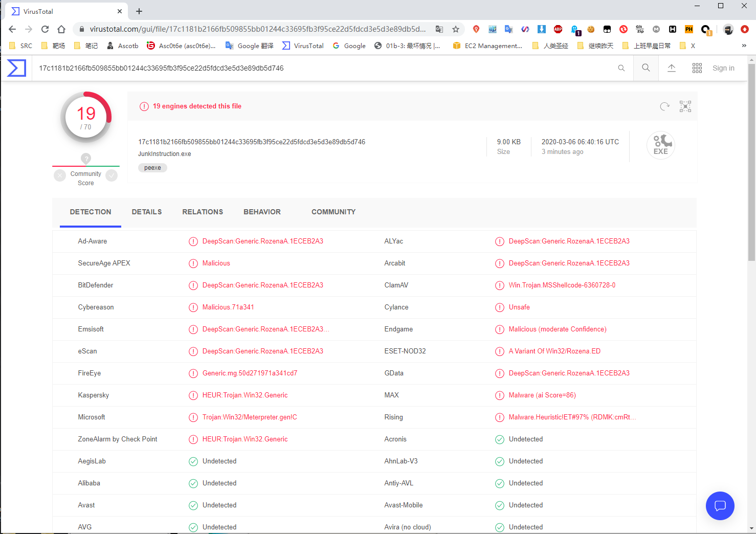Reload the browser page
The width and height of the screenshot is (756, 534).
pyautogui.click(x=45, y=29)
